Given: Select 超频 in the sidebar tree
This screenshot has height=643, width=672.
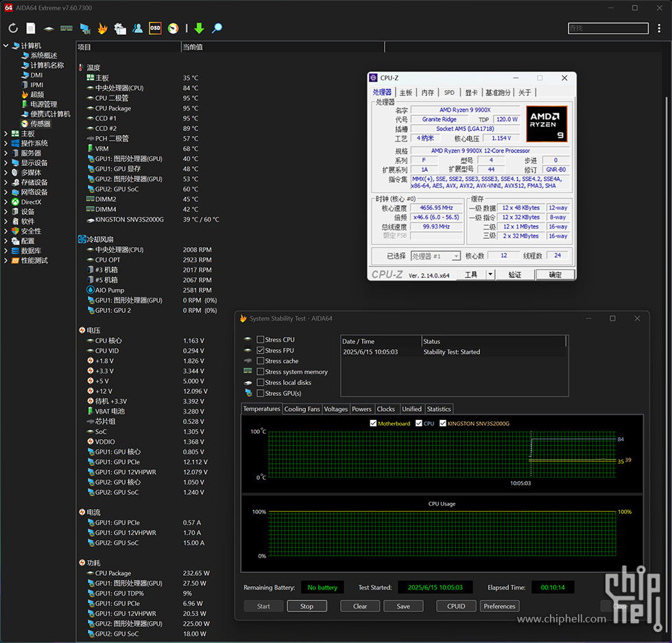Looking at the screenshot, I should click(x=37, y=95).
